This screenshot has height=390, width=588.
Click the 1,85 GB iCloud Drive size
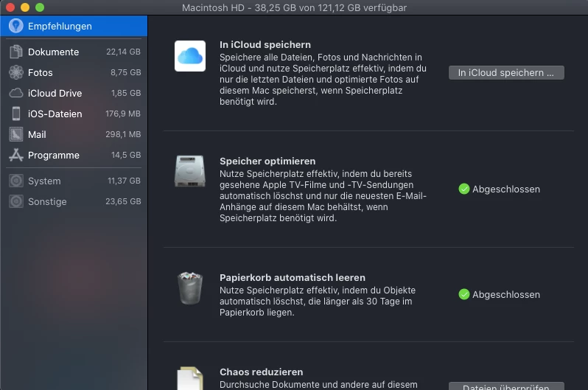pos(126,93)
